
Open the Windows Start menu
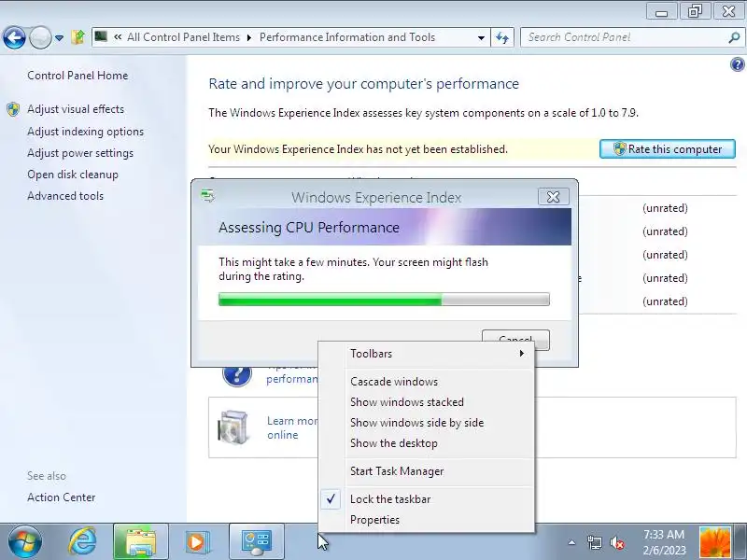tap(25, 542)
